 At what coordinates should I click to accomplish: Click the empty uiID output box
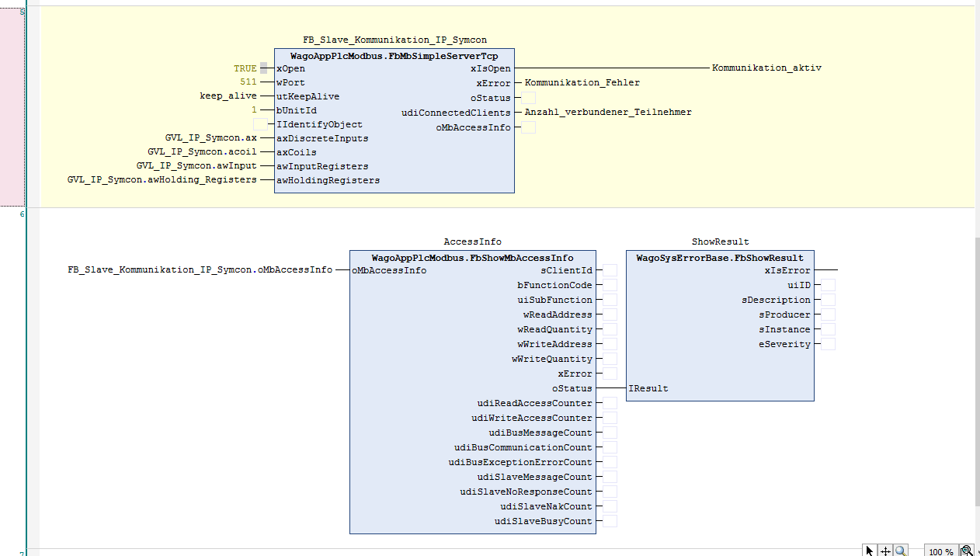point(828,285)
